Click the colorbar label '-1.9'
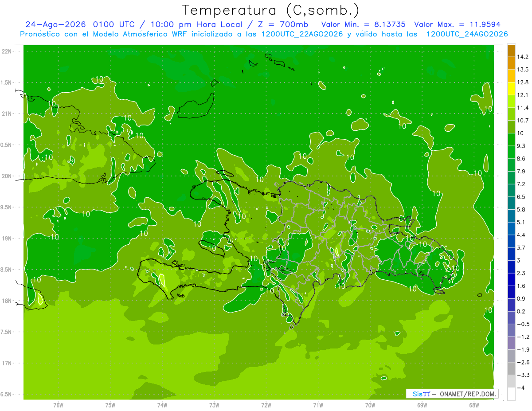 point(524,350)
